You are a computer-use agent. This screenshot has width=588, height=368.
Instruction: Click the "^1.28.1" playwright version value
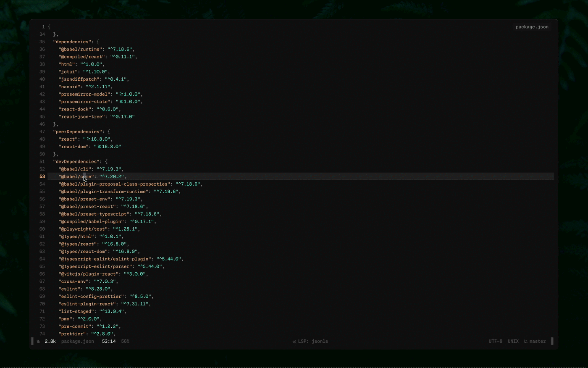pos(125,229)
